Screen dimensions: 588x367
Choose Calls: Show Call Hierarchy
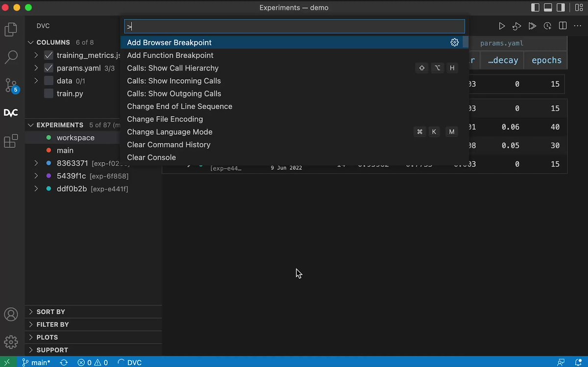click(x=294, y=68)
